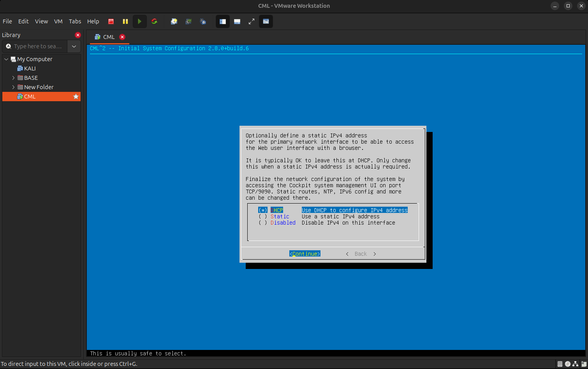Open the VM menu
The width and height of the screenshot is (588, 369).
tap(58, 21)
